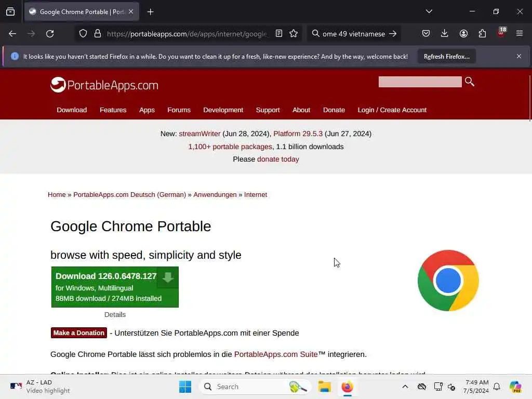This screenshot has height=399, width=532.
Task: Reload the current page
Action: pos(50,34)
